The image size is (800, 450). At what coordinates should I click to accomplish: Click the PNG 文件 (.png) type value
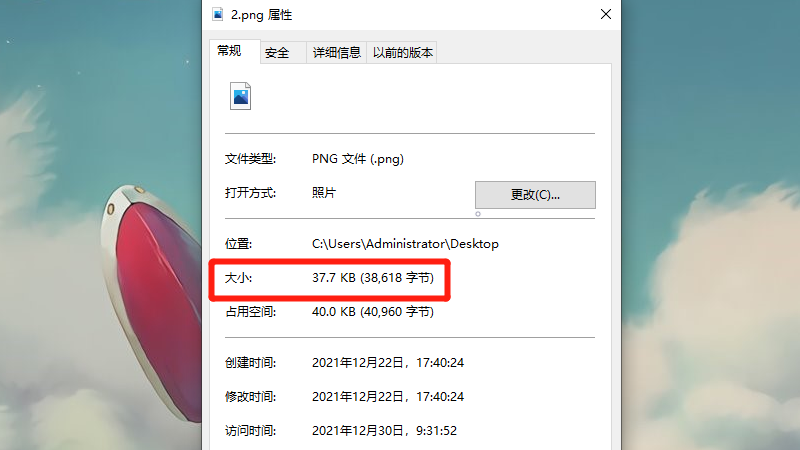358,159
